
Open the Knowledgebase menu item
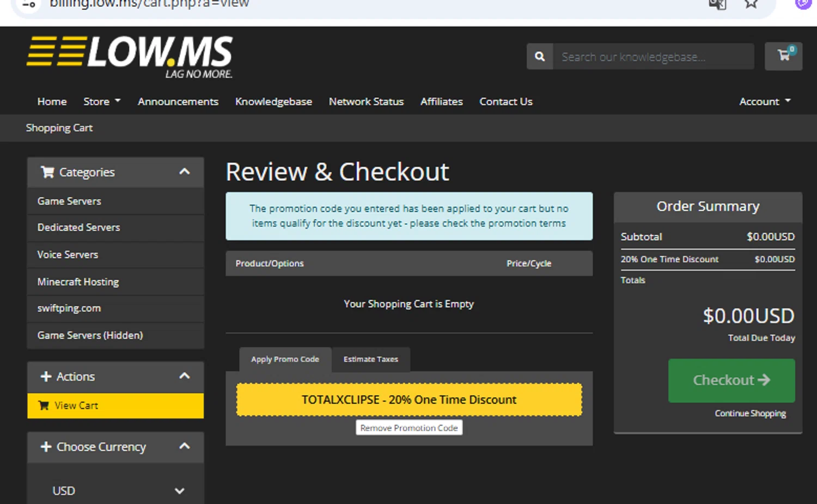coord(273,102)
